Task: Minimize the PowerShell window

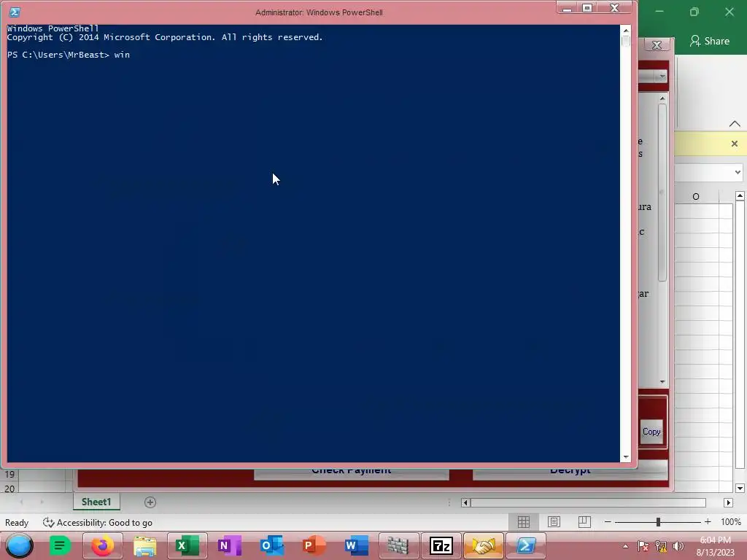Action: click(567, 8)
